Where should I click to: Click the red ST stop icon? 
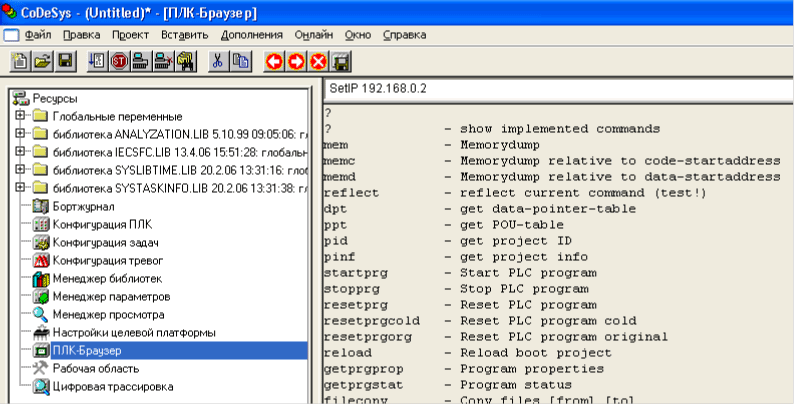pos(119,62)
